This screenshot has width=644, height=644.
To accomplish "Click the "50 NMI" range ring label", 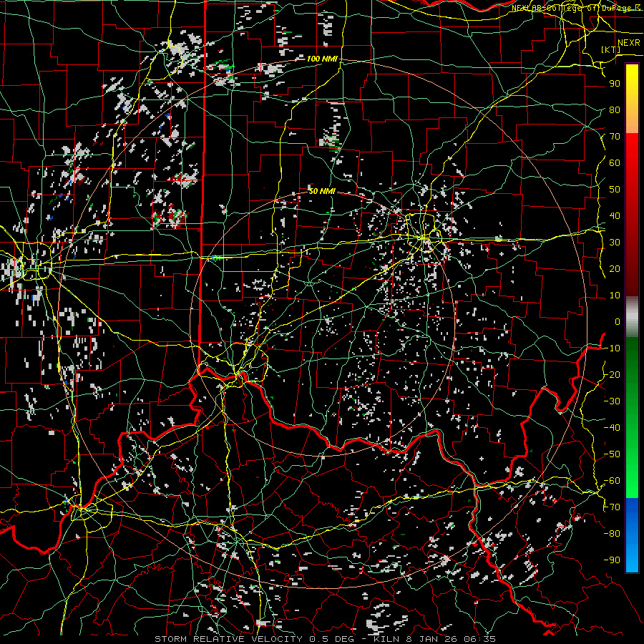I will (x=322, y=191).
